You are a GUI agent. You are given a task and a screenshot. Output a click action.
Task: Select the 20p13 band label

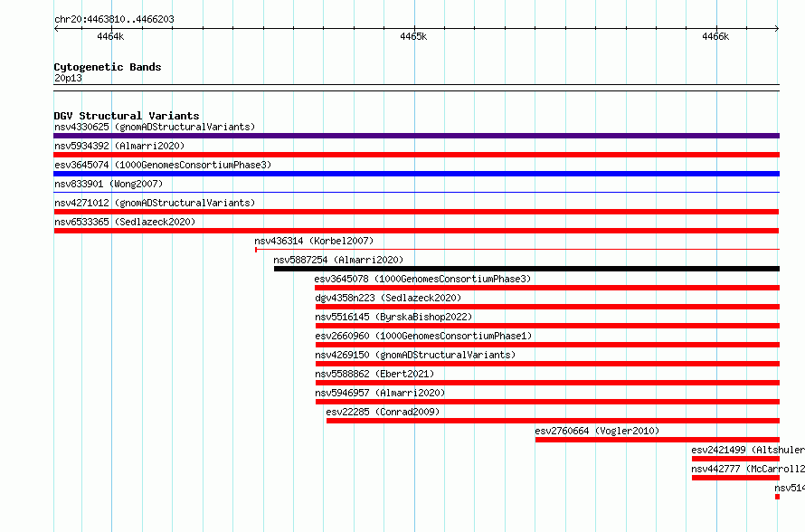(x=68, y=78)
